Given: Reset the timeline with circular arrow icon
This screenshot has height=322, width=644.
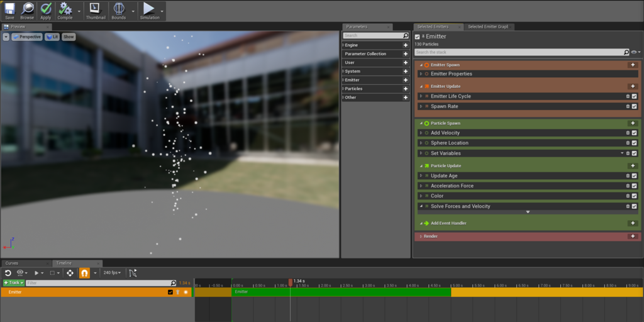Looking at the screenshot, I should (x=8, y=273).
